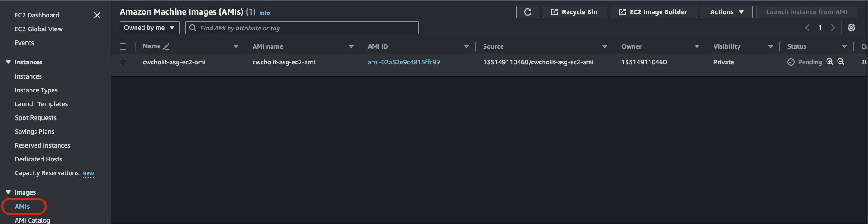
Task: Click the Name cell cwchoiit-asg-ec2-ami
Action: click(174, 62)
